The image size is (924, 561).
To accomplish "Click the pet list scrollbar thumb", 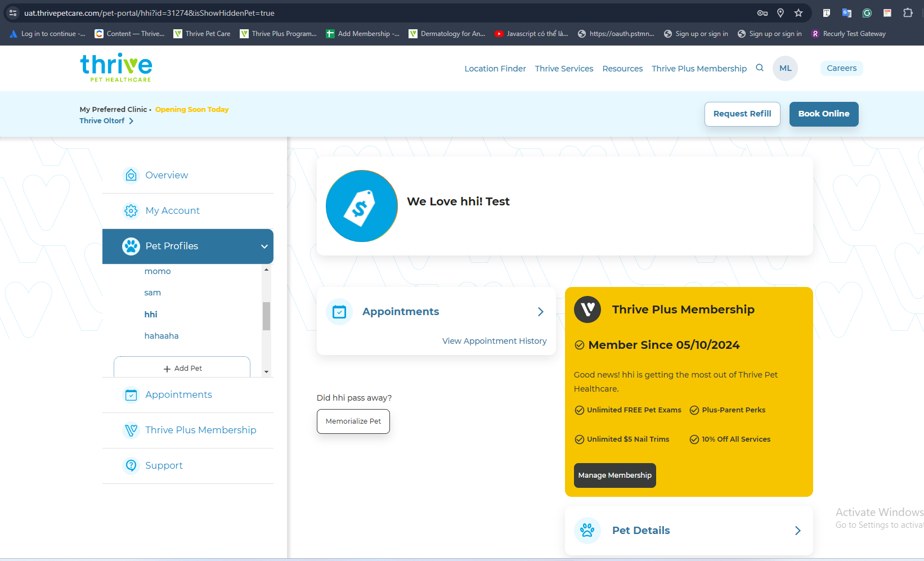I will (x=267, y=316).
